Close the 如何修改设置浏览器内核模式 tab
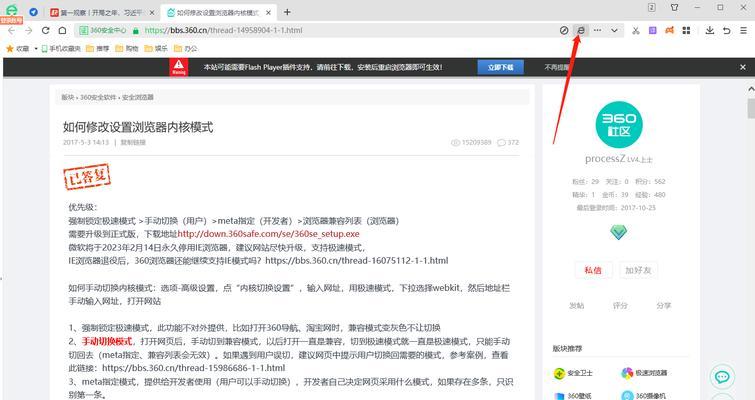Image resolution: width=755 pixels, height=400 pixels. (x=269, y=13)
